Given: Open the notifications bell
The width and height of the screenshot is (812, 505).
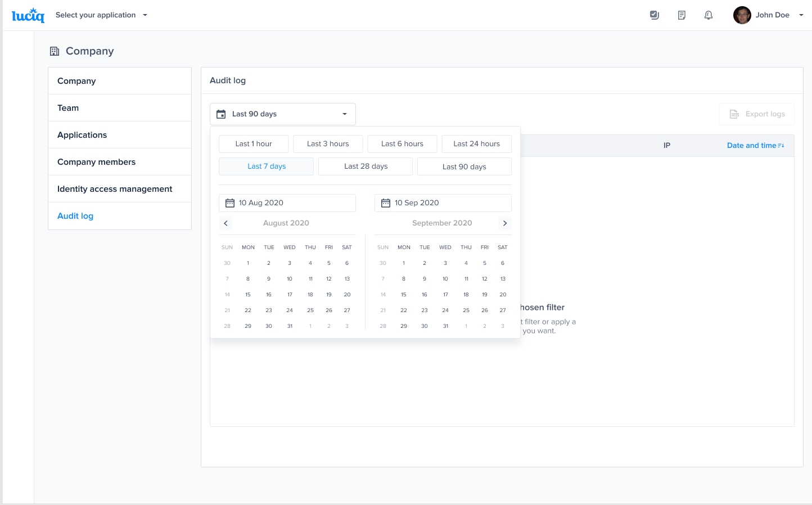Looking at the screenshot, I should point(709,15).
